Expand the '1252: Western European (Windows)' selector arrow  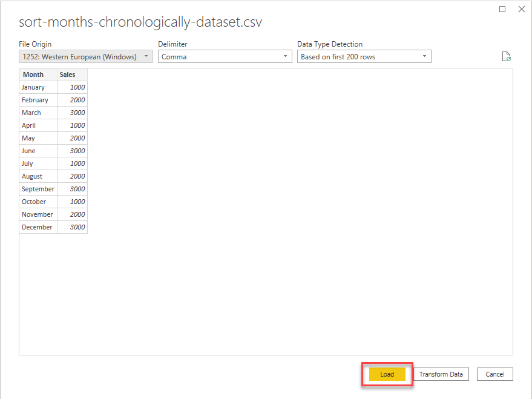(x=146, y=56)
